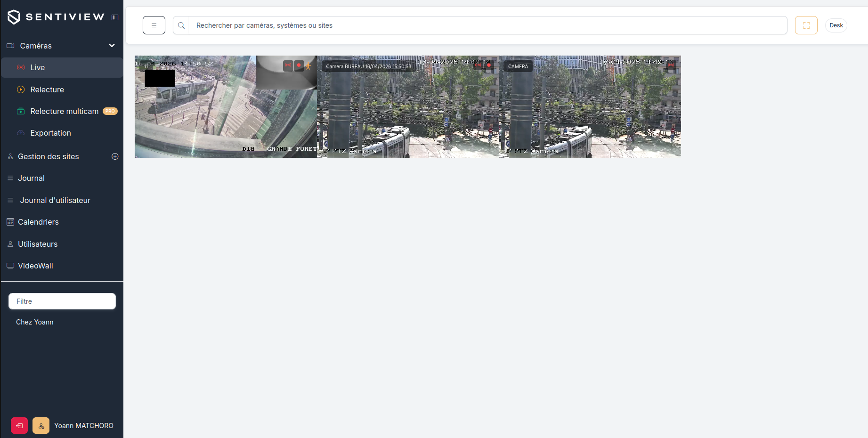The width and height of the screenshot is (868, 438).
Task: Toggle the hamburger menu button
Action: [x=154, y=25]
